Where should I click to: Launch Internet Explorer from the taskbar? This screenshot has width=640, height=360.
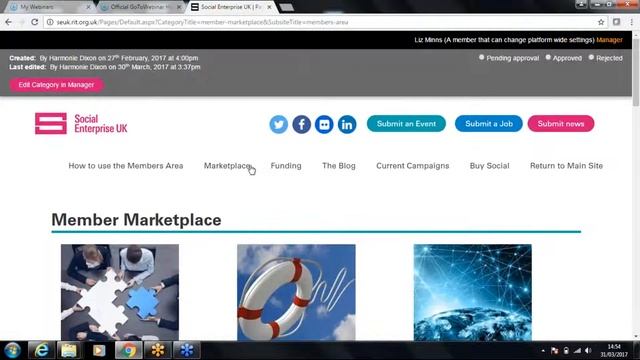[x=41, y=350]
